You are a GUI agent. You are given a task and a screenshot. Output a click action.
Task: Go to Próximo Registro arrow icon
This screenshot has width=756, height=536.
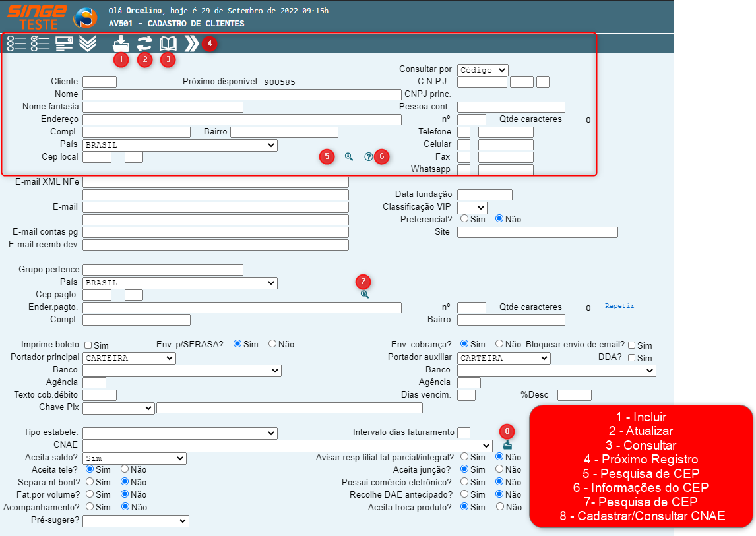191,44
